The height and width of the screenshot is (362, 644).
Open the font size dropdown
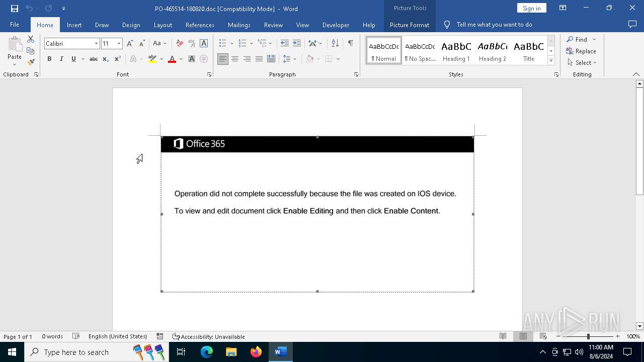click(x=119, y=44)
